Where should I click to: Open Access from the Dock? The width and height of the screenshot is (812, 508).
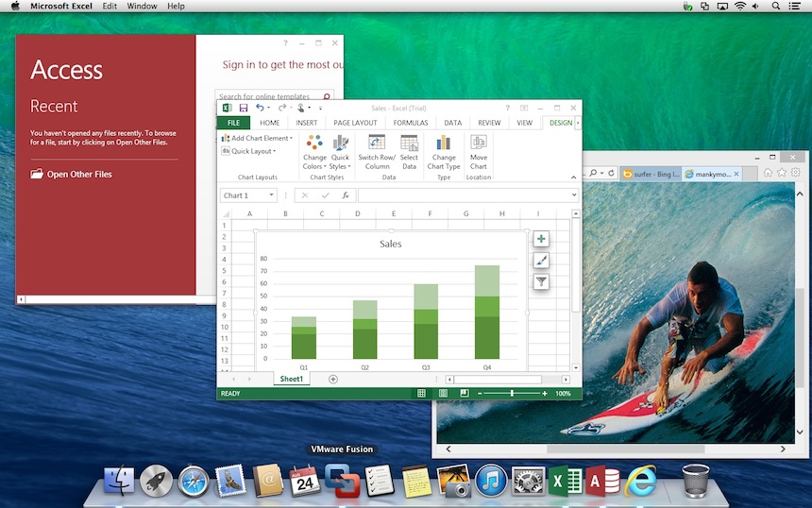pyautogui.click(x=602, y=482)
